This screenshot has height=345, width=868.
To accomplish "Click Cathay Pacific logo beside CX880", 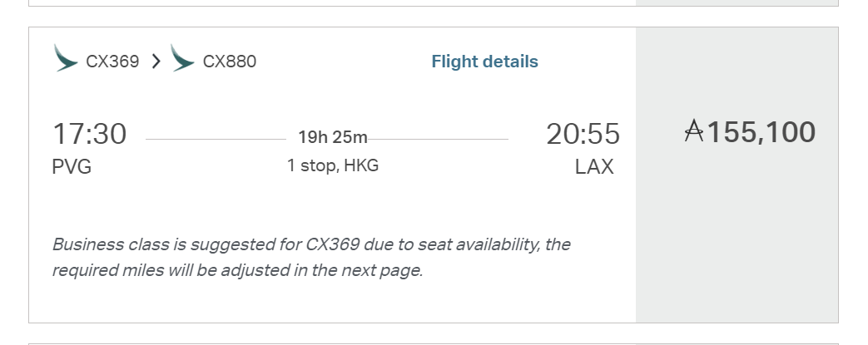I will (182, 59).
